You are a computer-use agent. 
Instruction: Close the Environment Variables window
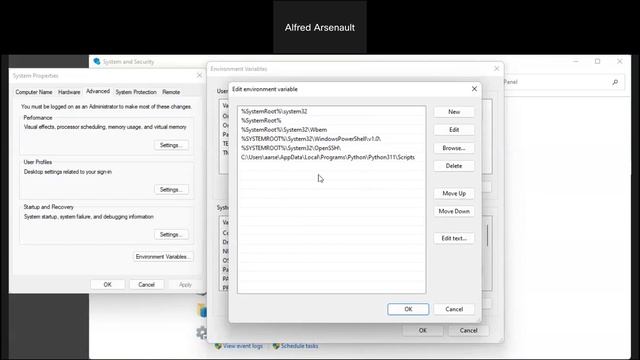click(496, 69)
